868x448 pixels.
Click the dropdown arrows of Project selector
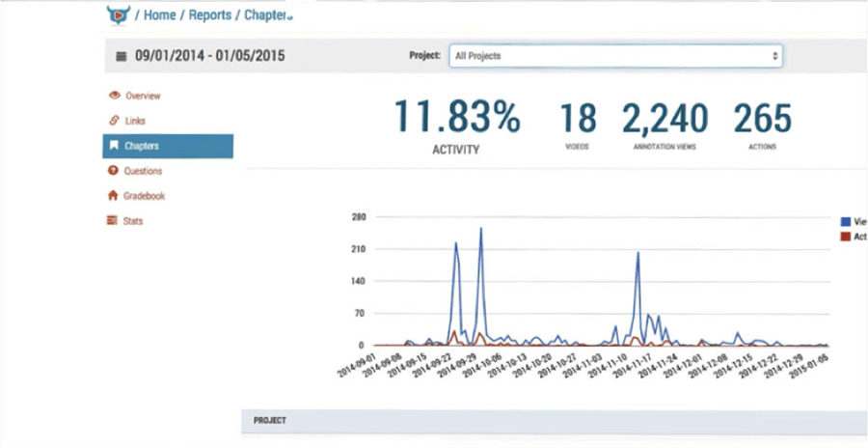[775, 56]
